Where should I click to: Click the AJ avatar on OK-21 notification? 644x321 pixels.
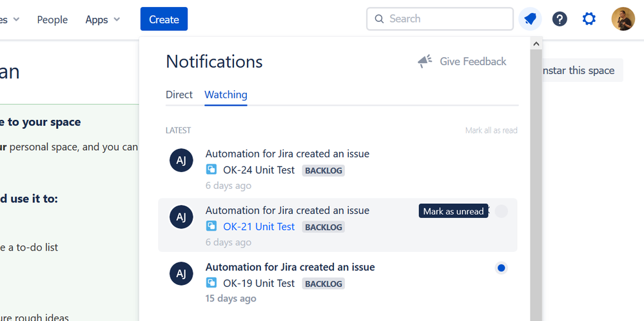pos(181,217)
